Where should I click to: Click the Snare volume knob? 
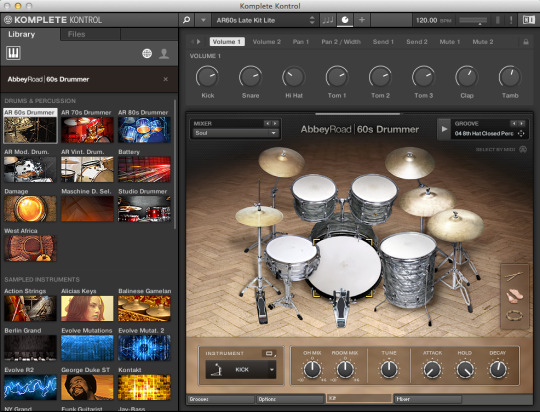(x=250, y=76)
